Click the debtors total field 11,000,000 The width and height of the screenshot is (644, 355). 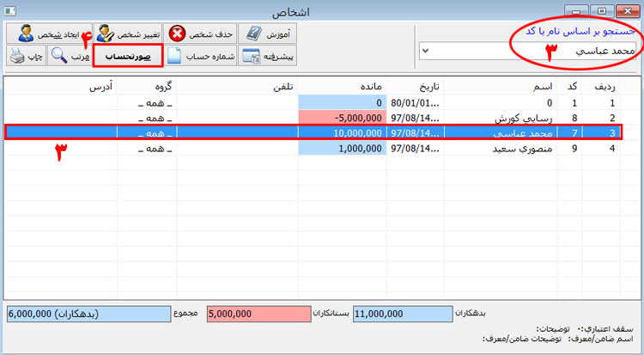[402, 314]
